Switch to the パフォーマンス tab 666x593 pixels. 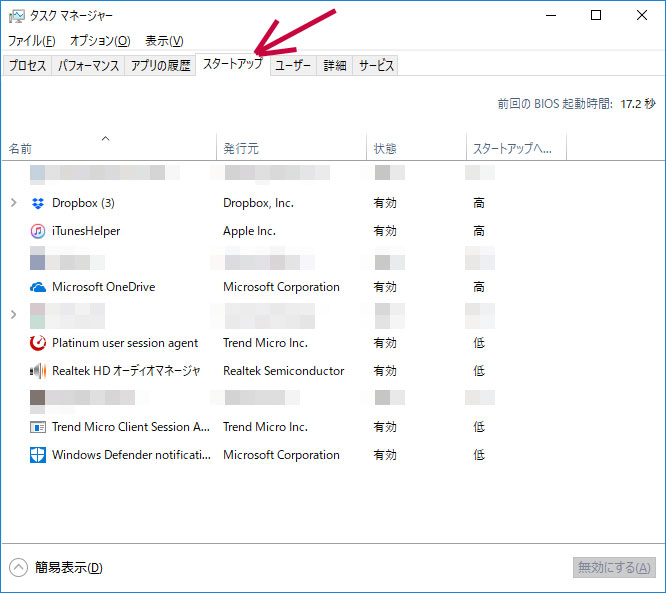click(x=88, y=65)
